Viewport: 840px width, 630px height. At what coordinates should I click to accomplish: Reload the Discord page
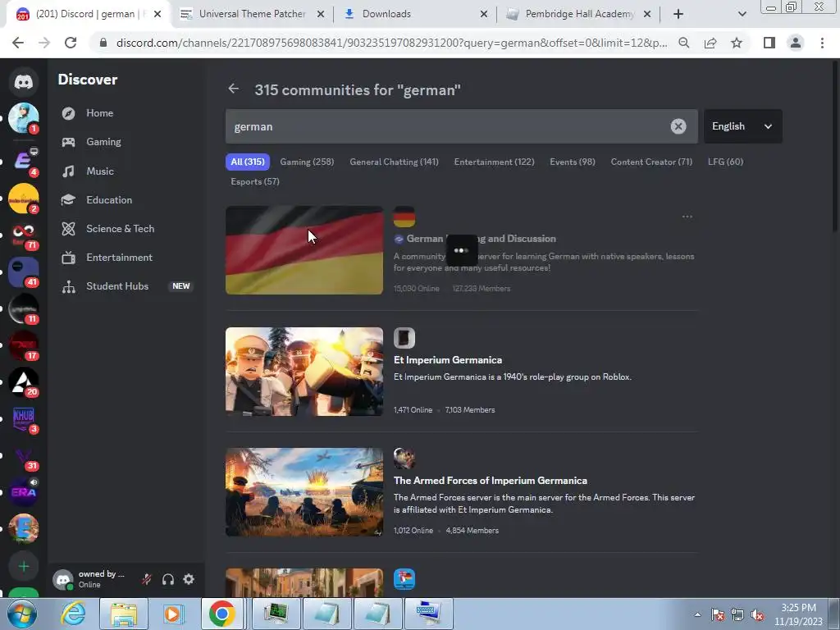[71, 43]
